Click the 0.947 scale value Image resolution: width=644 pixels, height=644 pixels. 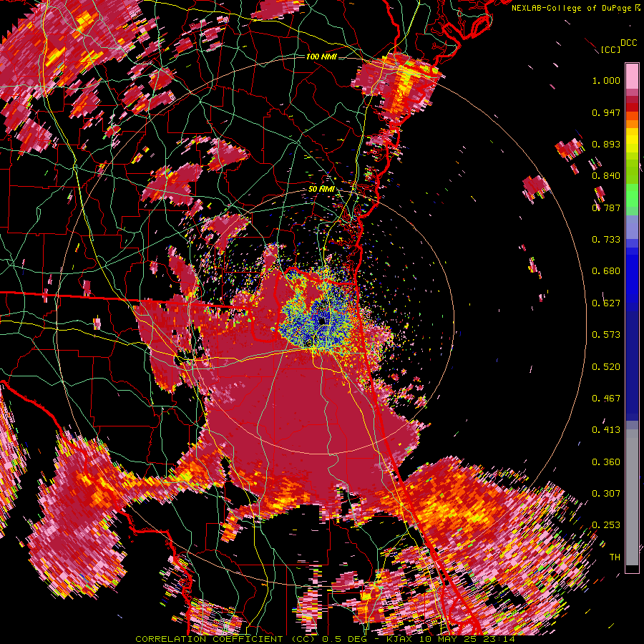606,112
